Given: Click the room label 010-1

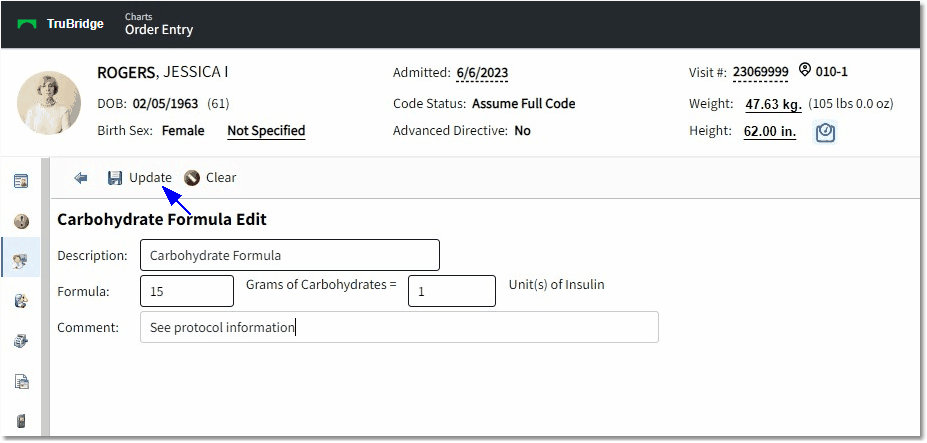Looking at the screenshot, I should pyautogui.click(x=831, y=72).
